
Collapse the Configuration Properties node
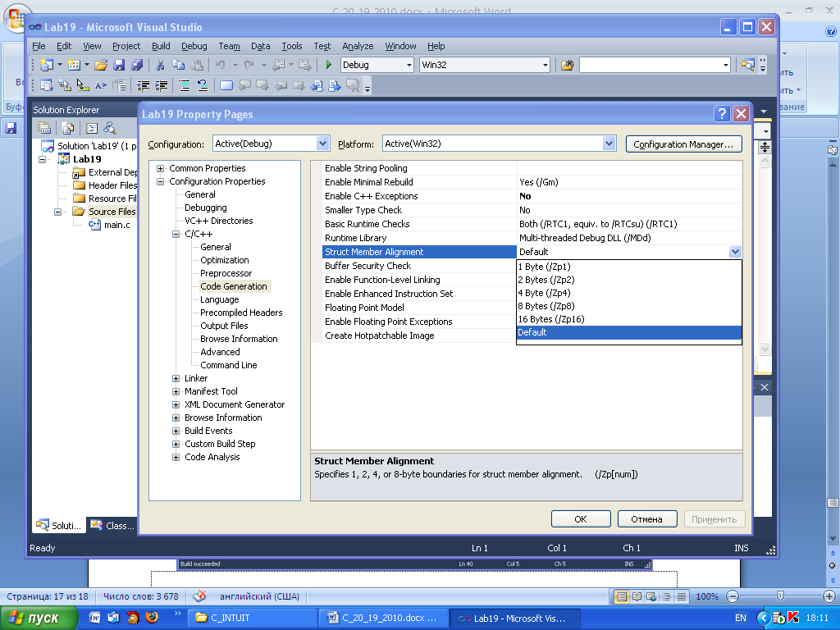pos(160,181)
